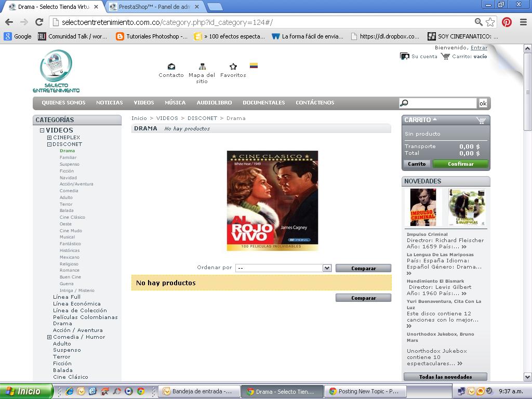Screen dimensions: 532x399
Task: Open the MÚSICA menu item
Action: [175, 102]
